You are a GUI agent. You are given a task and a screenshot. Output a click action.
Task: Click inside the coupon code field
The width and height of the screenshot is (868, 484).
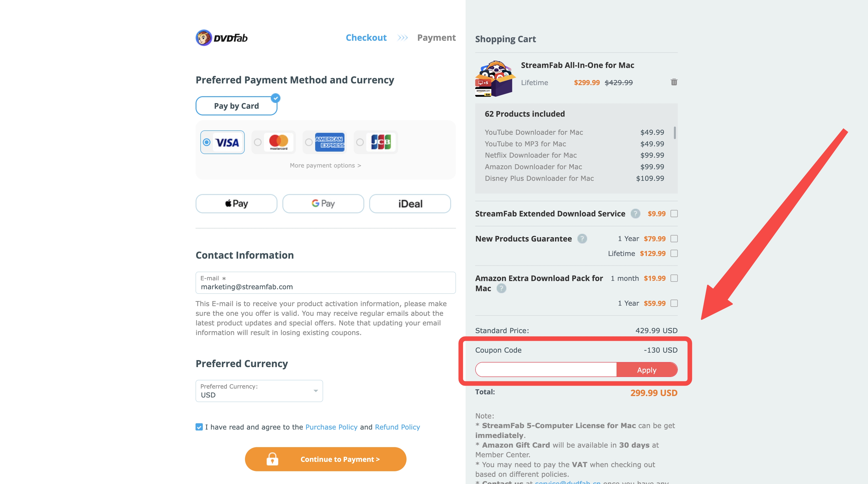545,370
